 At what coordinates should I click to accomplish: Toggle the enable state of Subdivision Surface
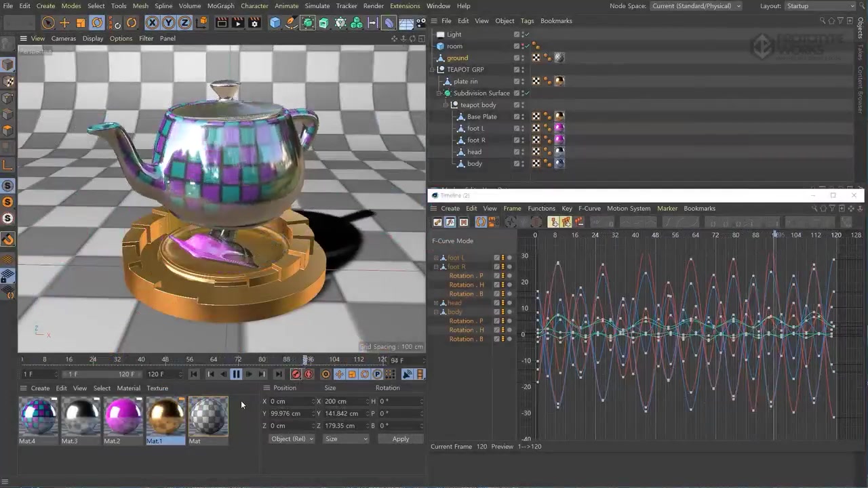pyautogui.click(x=528, y=93)
